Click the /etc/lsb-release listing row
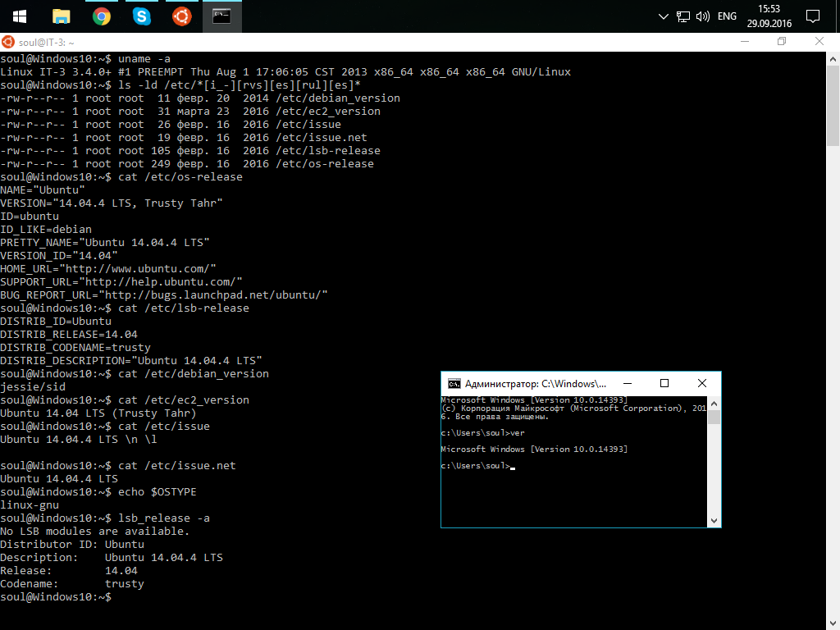The width and height of the screenshot is (840, 630). point(190,151)
